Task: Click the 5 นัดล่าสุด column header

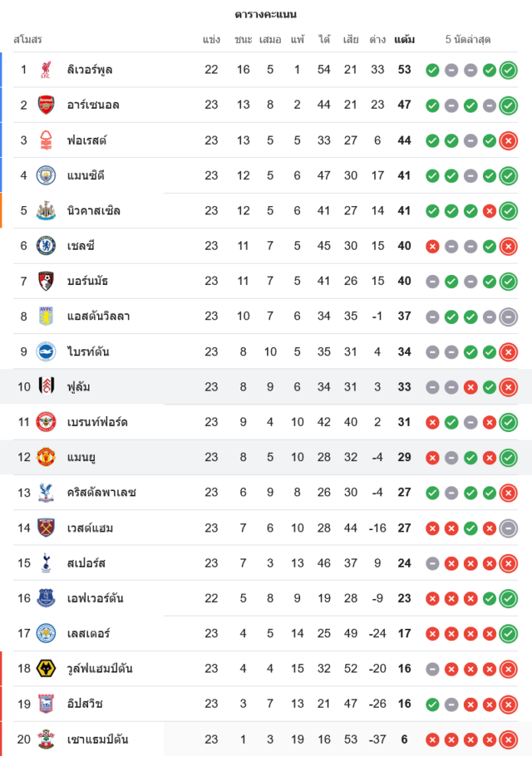Action: [468, 39]
